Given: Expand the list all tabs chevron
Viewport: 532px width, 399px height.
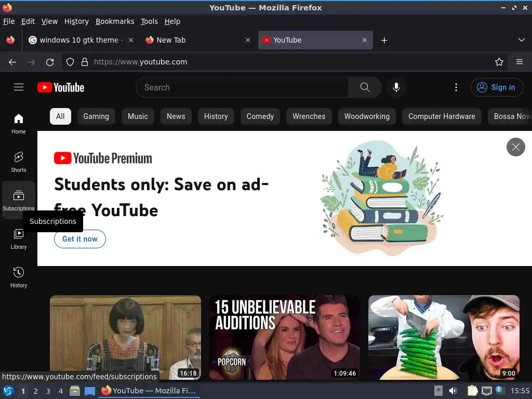Looking at the screenshot, I should pyautogui.click(x=522, y=40).
